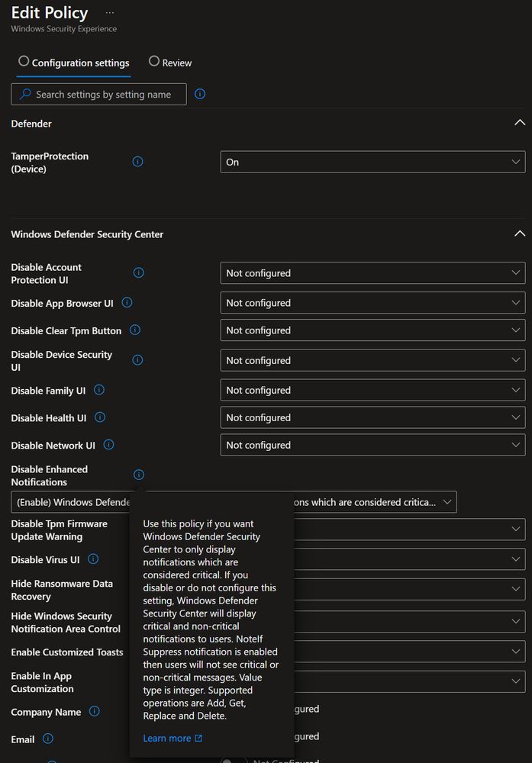
Task: Click the Search settings by setting name field
Action: click(x=98, y=94)
